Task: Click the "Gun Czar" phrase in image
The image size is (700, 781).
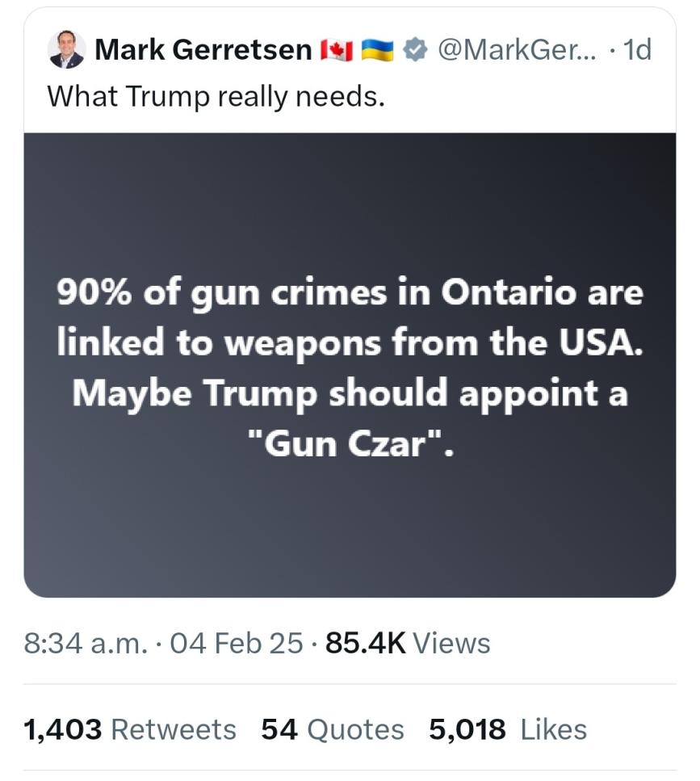Action: click(x=350, y=443)
